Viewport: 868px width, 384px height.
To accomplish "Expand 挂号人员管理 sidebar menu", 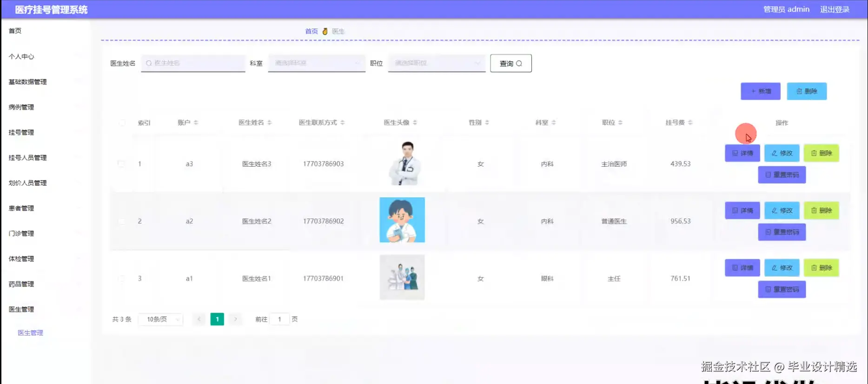I will pyautogui.click(x=45, y=158).
